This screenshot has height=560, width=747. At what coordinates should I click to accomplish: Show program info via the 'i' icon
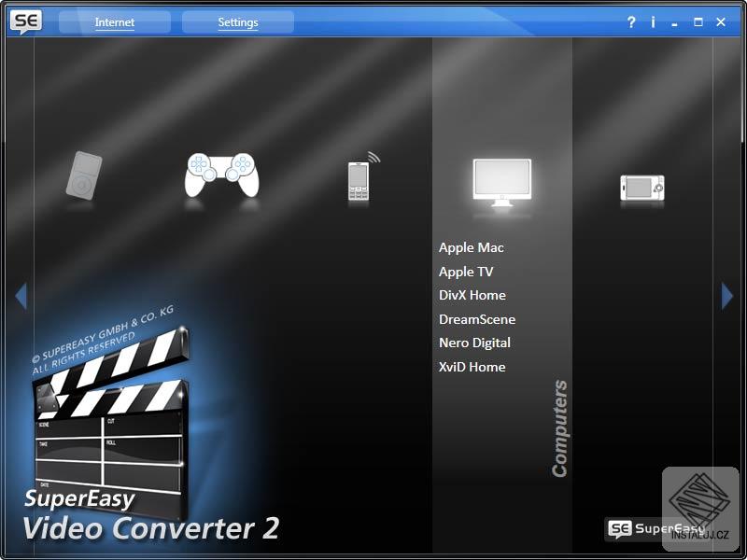(x=653, y=21)
